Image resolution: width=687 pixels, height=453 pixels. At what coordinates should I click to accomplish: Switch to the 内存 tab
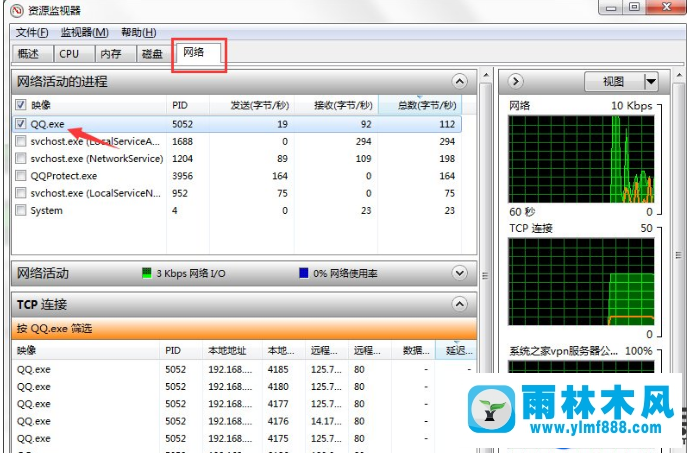[115, 54]
